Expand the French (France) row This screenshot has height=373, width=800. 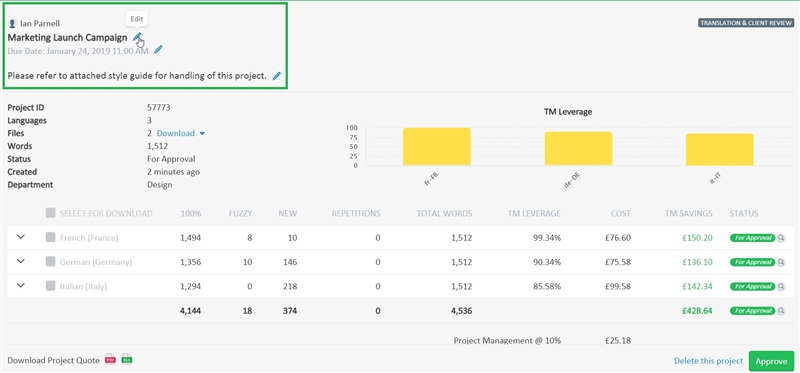(21, 237)
